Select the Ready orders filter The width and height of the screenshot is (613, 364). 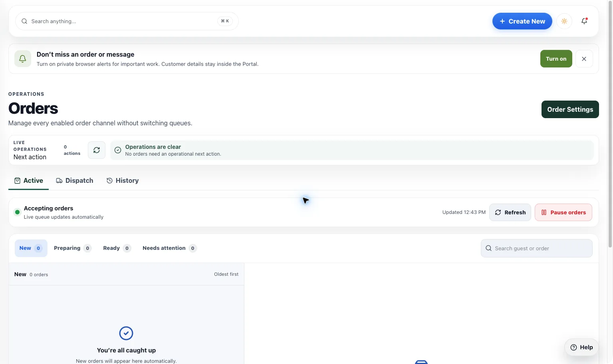[x=117, y=248]
